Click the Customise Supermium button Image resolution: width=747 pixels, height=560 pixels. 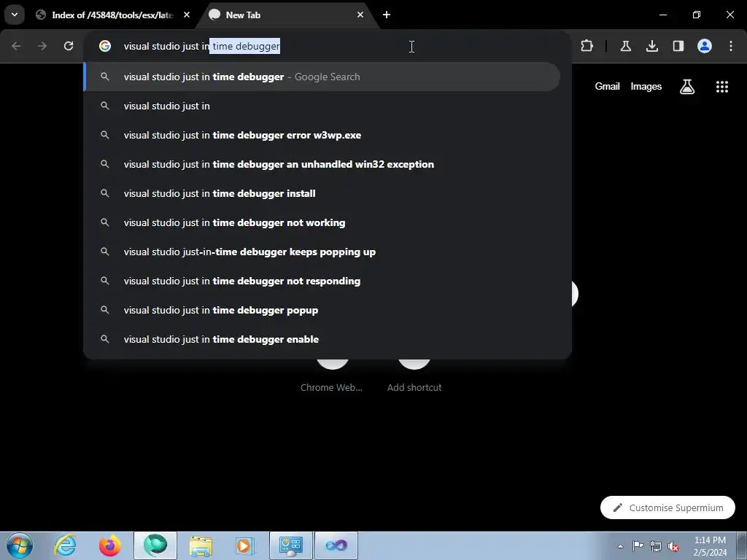(x=667, y=507)
